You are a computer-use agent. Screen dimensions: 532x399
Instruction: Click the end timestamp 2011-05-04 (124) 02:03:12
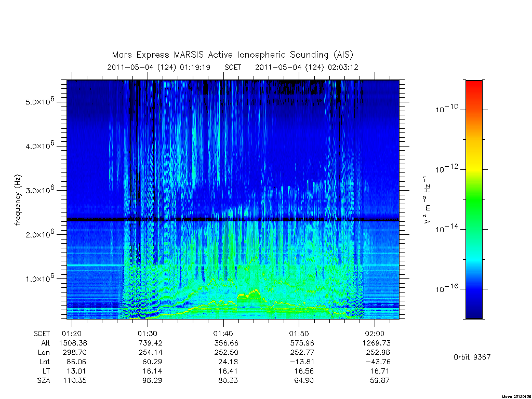coord(307,67)
